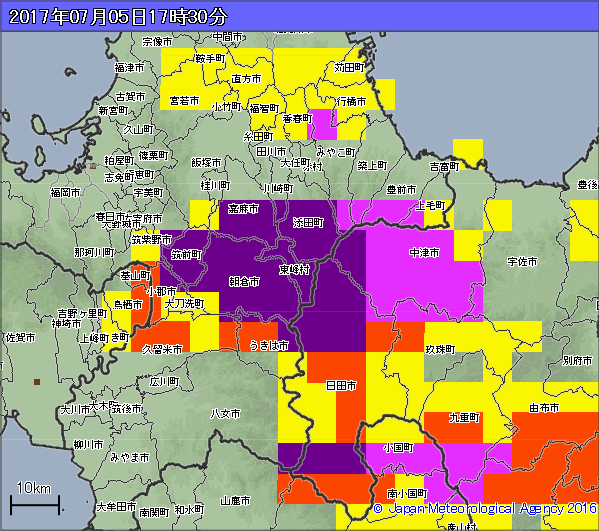Click the 小国町 label

pos(398,448)
